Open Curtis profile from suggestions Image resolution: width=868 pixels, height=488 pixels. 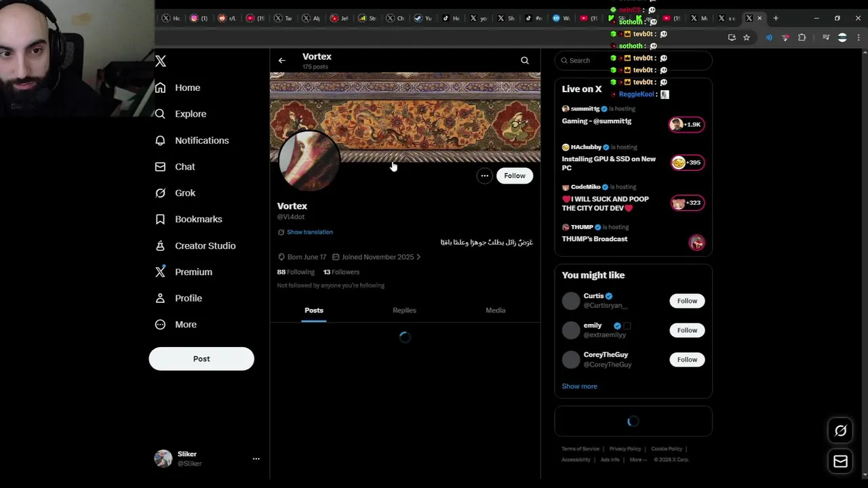click(593, 296)
